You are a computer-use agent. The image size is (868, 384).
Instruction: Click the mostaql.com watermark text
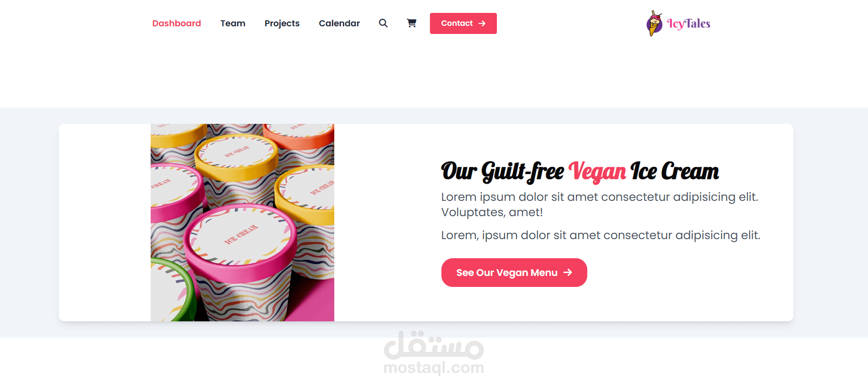(434, 367)
